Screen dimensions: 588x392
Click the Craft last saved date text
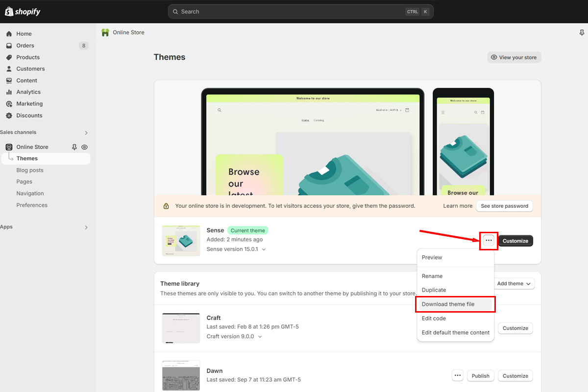coord(252,327)
